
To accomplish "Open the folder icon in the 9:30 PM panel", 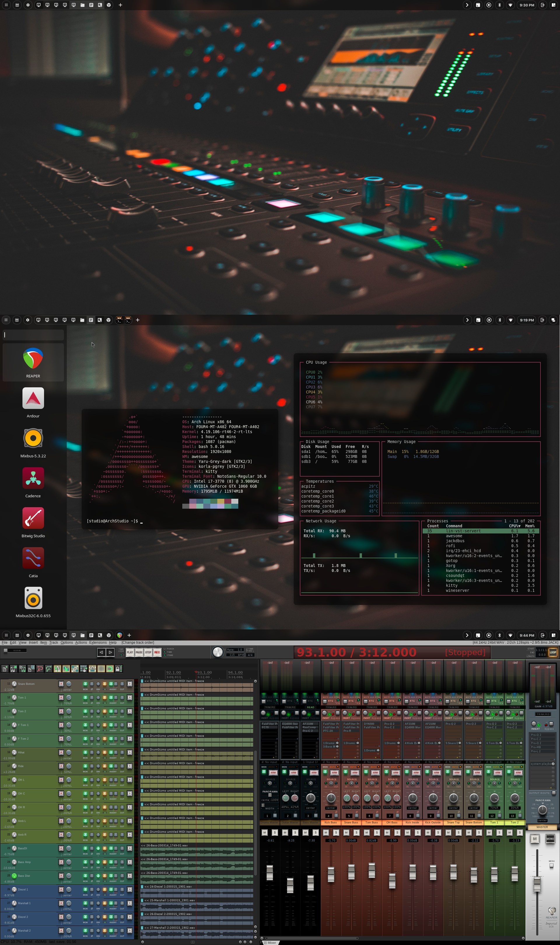I will (82, 5).
